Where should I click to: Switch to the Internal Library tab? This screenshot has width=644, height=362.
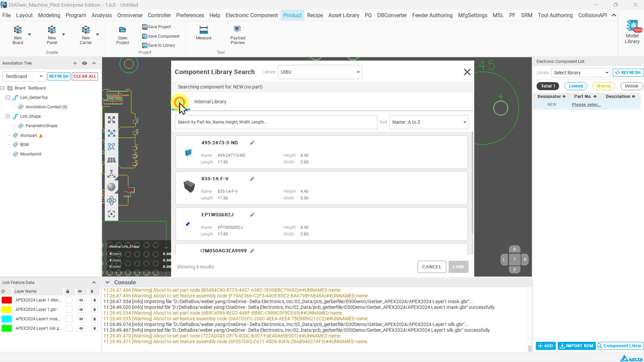210,102
